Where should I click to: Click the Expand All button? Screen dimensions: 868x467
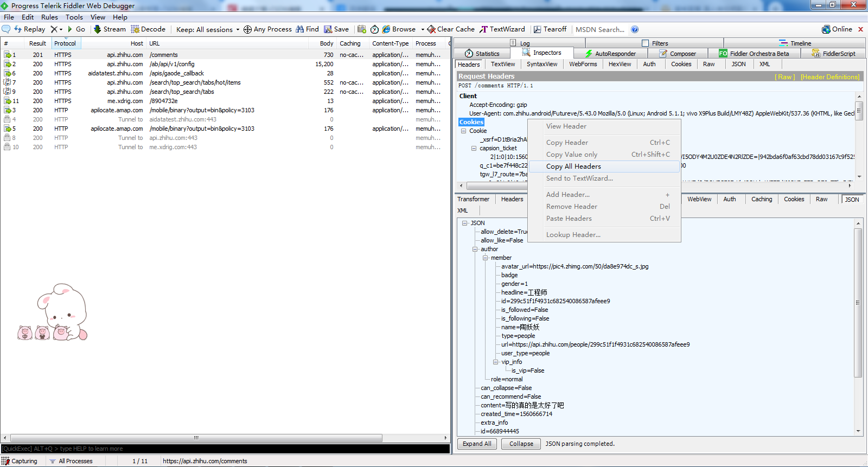[477, 444]
